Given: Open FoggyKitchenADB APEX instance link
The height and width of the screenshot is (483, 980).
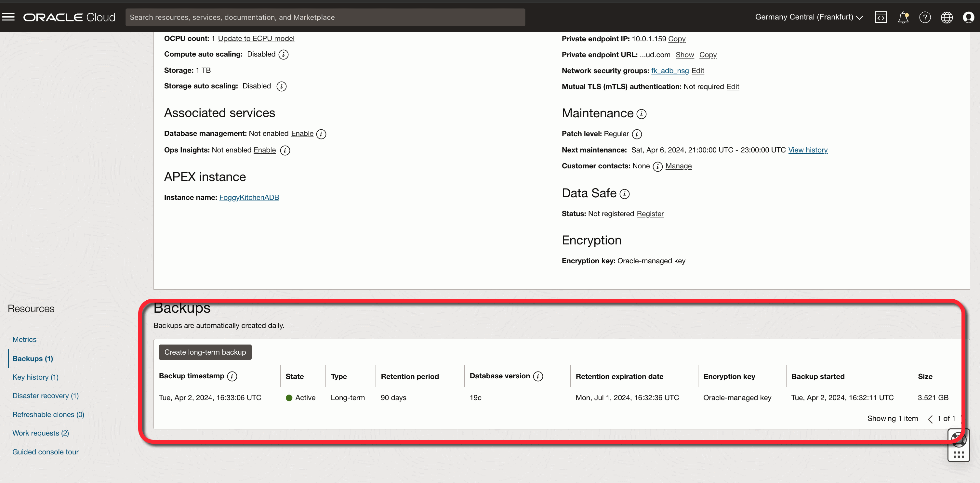Looking at the screenshot, I should coord(249,197).
